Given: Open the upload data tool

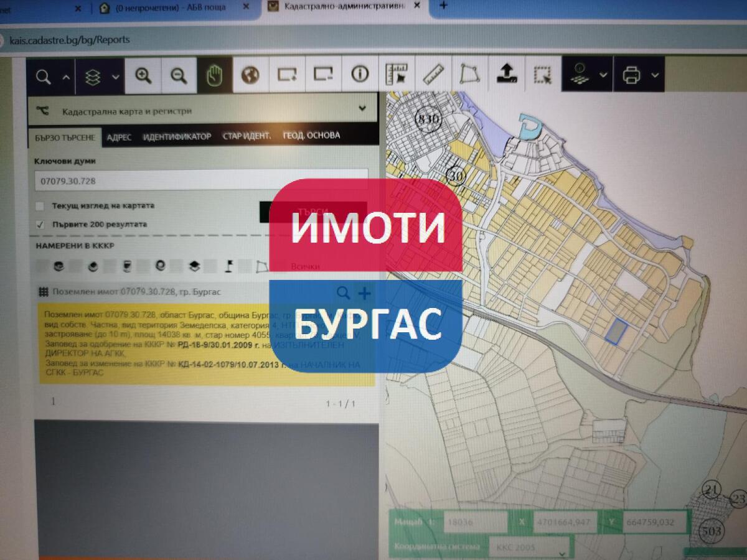Looking at the screenshot, I should [507, 73].
